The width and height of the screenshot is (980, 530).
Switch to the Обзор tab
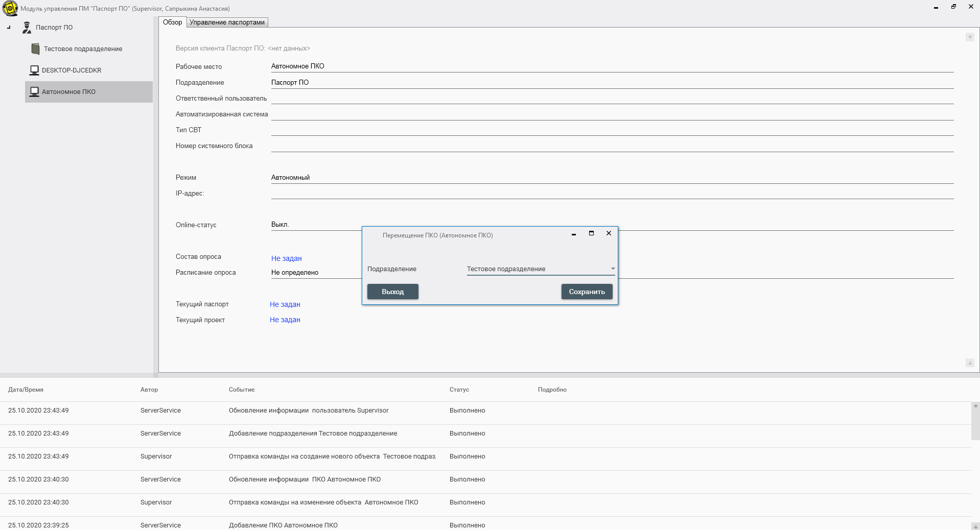[173, 22]
